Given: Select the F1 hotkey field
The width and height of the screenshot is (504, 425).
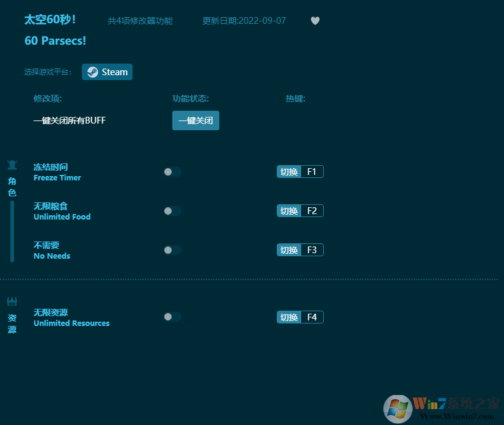Looking at the screenshot, I should click(x=312, y=172).
